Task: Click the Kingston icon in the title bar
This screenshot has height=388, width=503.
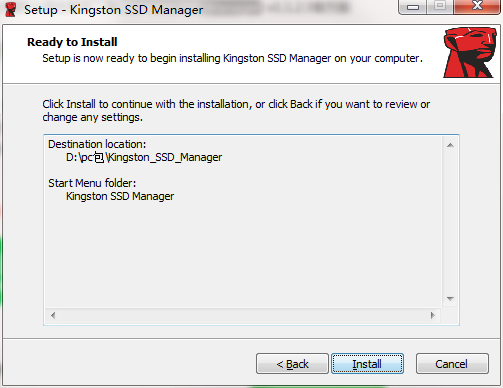Action: pos(11,9)
